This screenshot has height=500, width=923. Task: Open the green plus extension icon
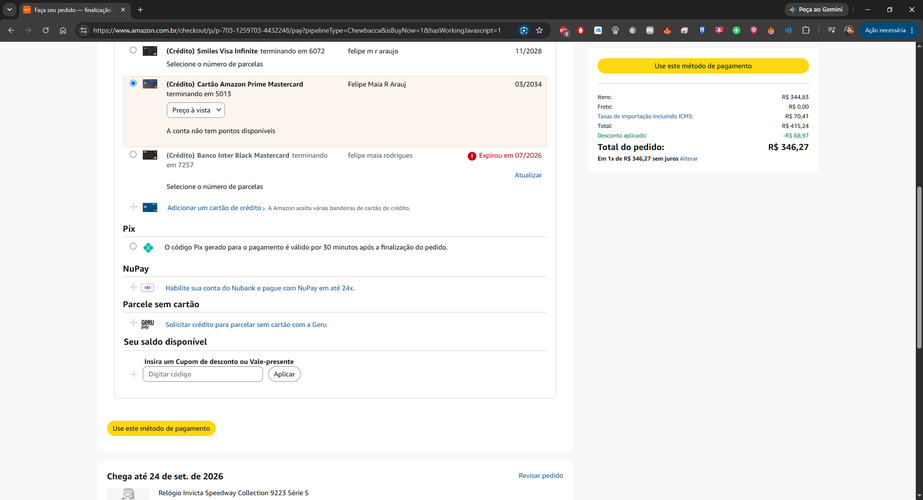coord(736,30)
